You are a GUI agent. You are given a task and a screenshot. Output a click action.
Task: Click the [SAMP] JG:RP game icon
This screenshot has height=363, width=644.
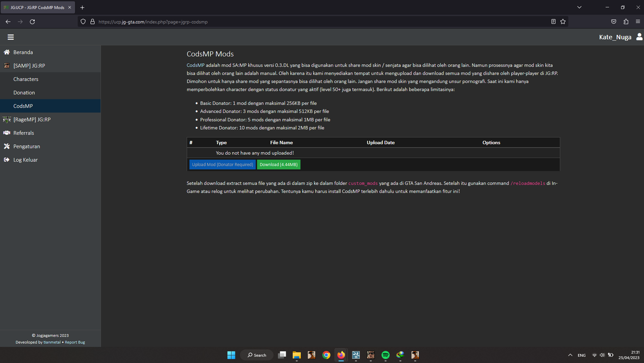7,66
